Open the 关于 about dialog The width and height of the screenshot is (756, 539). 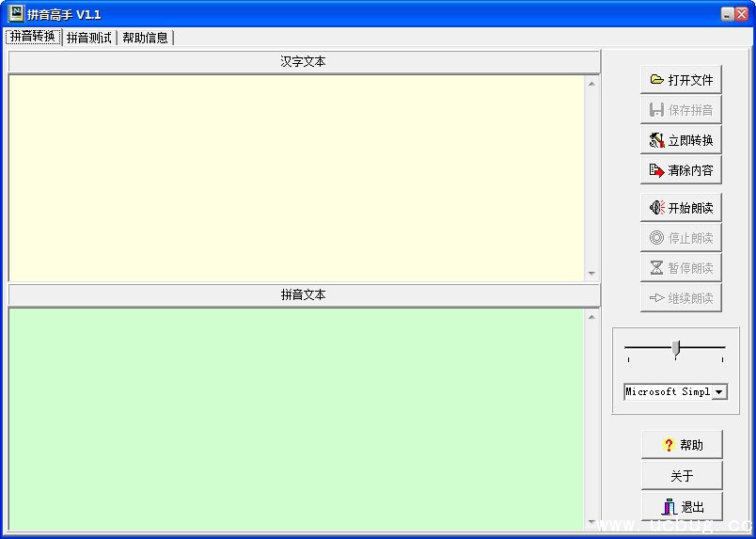pos(681,476)
